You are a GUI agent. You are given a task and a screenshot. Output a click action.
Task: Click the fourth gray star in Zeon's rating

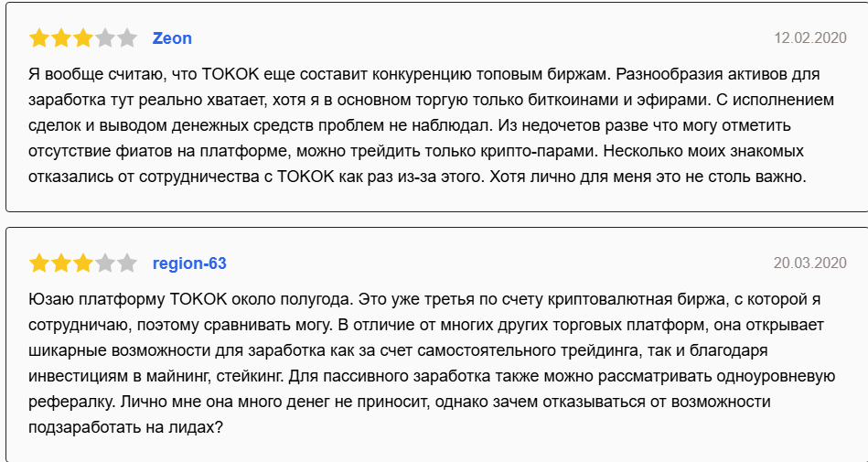click(x=104, y=38)
